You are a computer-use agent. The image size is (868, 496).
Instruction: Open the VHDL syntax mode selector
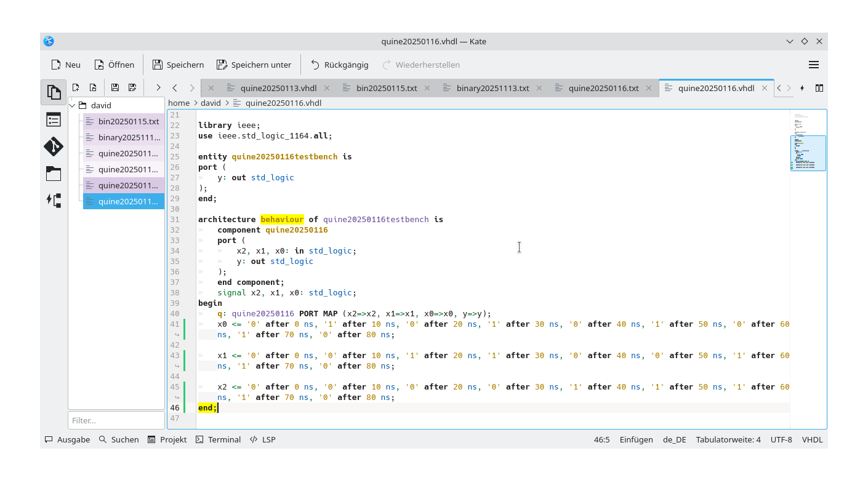pos(812,439)
